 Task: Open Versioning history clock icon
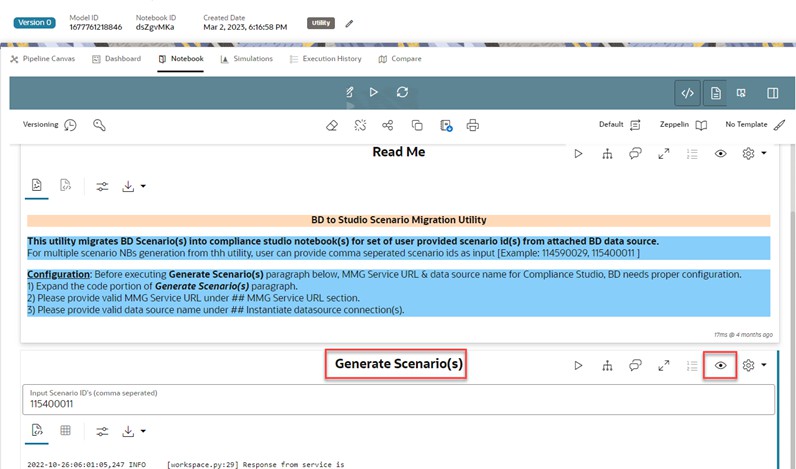tap(70, 125)
